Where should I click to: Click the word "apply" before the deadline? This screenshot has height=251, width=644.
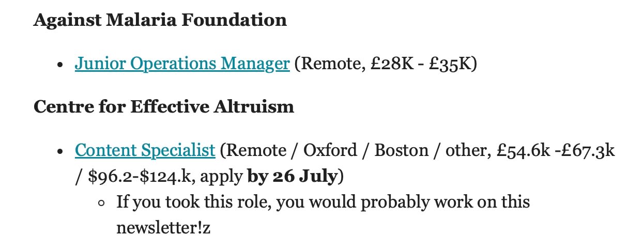(221, 177)
